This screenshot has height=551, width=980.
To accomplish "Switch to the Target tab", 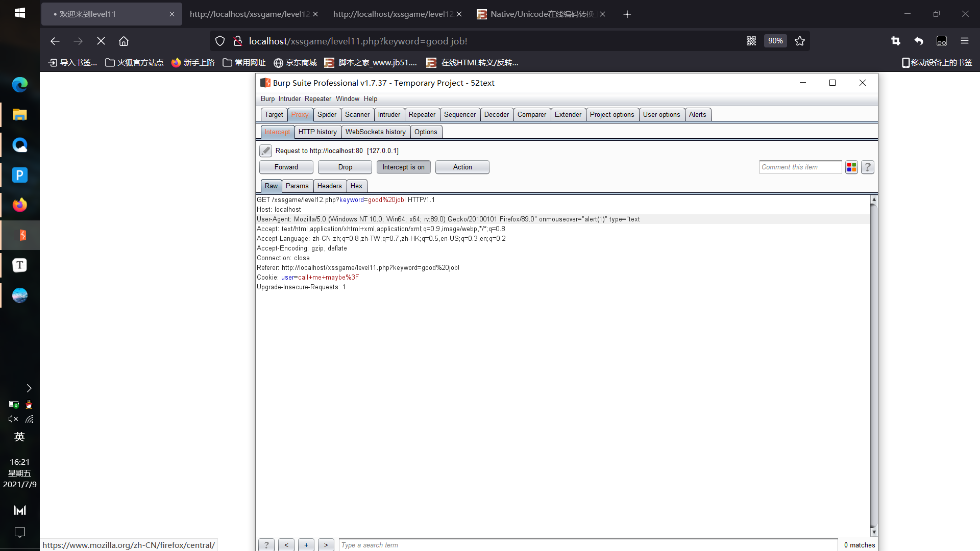I will 274,114.
